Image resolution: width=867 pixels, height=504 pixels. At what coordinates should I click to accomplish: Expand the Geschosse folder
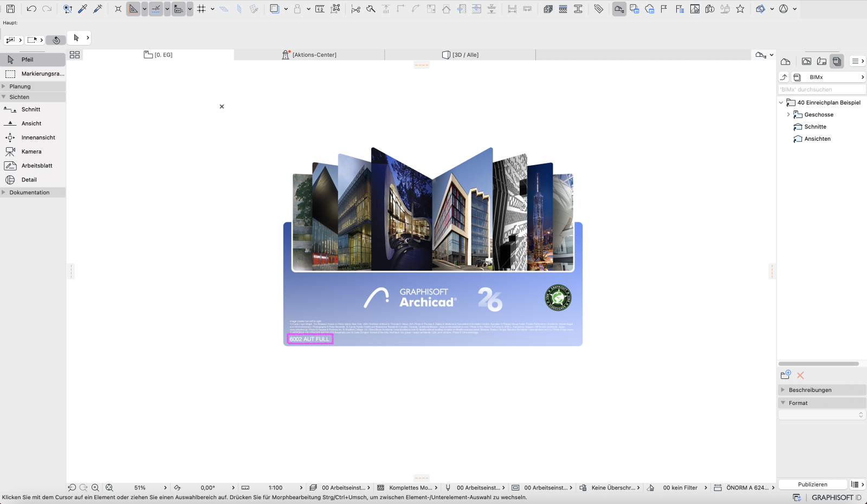pyautogui.click(x=788, y=115)
